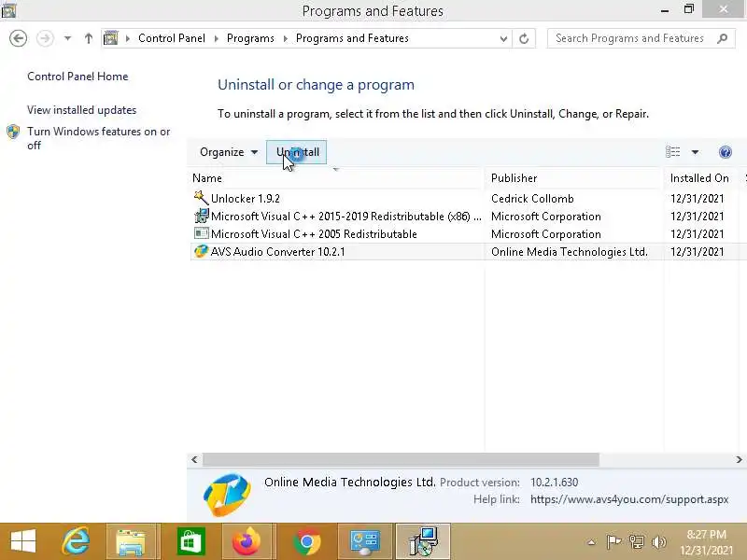Open View installed updates link
The image size is (747, 560).
(x=81, y=110)
